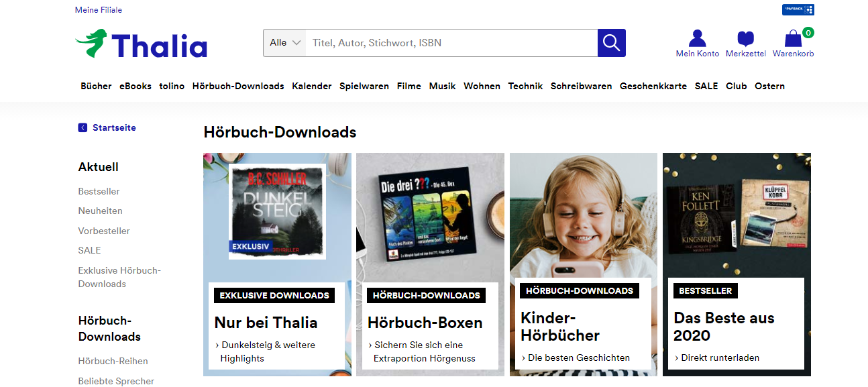Open the Nur bei Thalia heading
This screenshot has height=387, width=868.
point(266,323)
